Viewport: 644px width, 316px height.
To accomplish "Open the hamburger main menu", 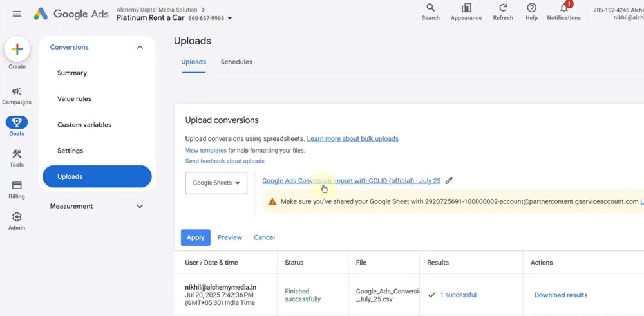I will coord(17,14).
